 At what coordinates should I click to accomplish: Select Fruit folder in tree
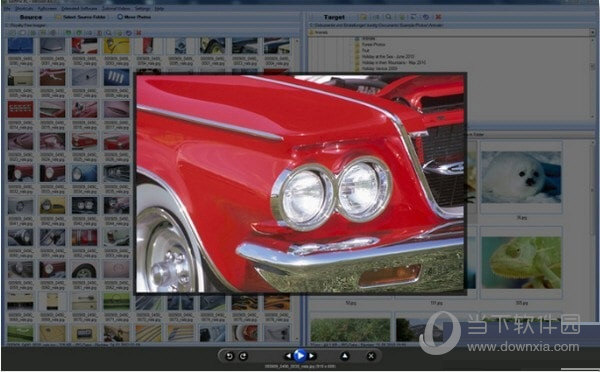coord(366,50)
